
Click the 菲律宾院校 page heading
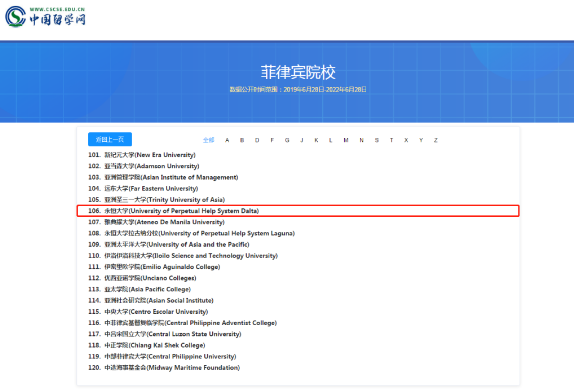click(298, 72)
